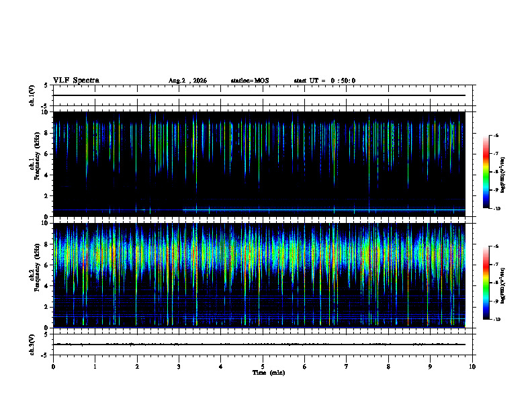Select the "ch.1(V)" axis label
This screenshot has height=411, width=532.
pyautogui.click(x=32, y=95)
